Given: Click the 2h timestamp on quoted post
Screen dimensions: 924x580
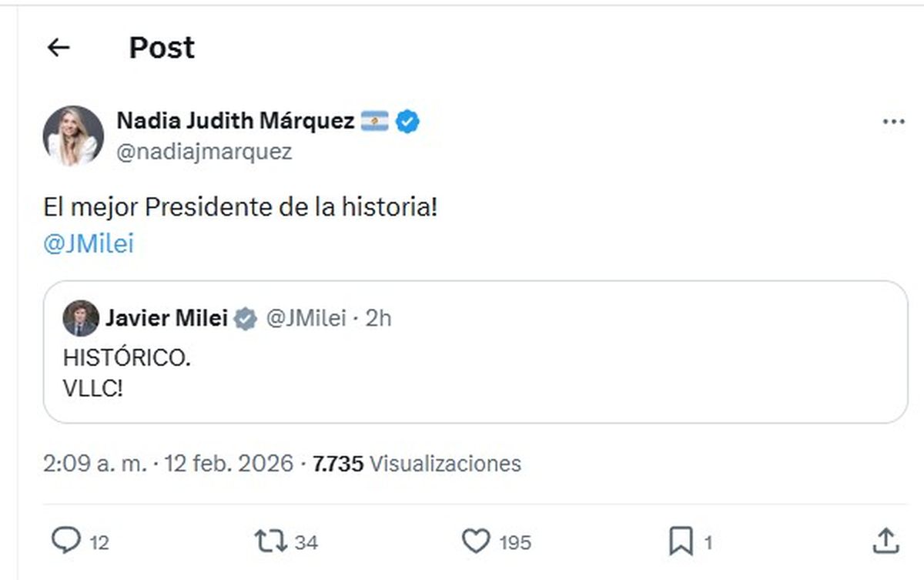Looking at the screenshot, I should tap(378, 318).
